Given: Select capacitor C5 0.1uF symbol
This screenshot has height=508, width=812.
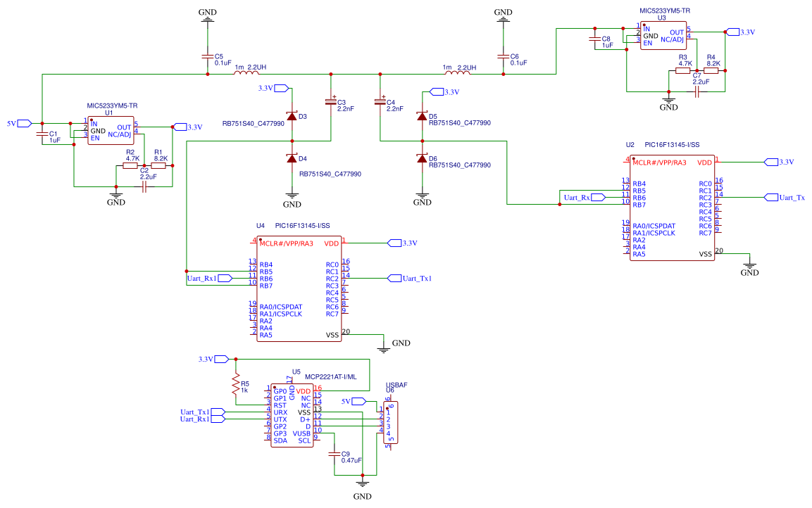Looking at the screenshot, I should coord(208,56).
